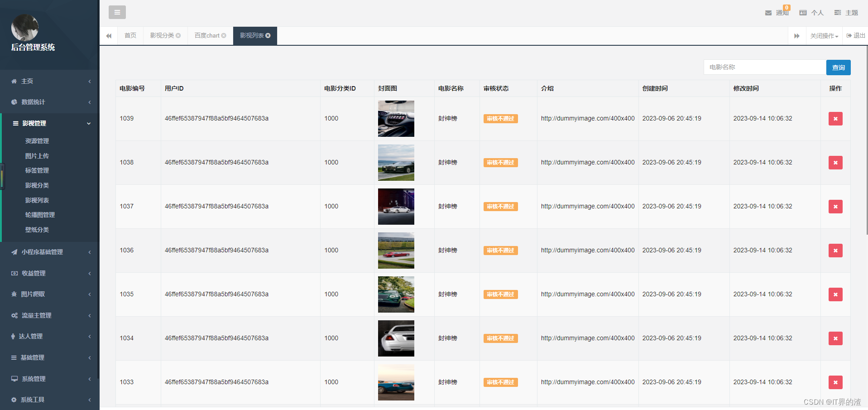
Task: Open 影视列表 in the sidebar
Action: [37, 200]
